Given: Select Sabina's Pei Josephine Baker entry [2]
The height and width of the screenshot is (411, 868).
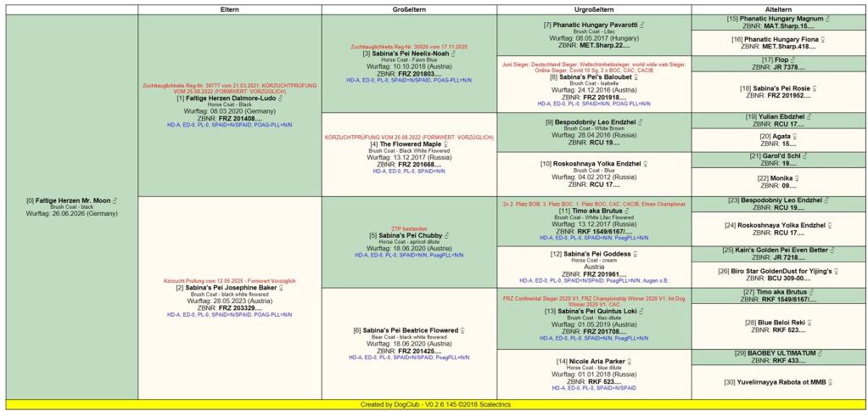Looking at the screenshot, I should [x=229, y=288].
